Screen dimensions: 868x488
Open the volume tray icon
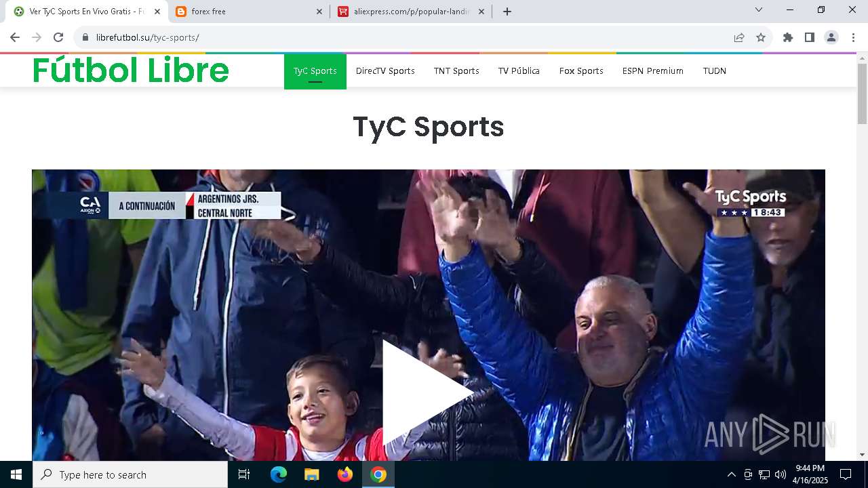click(x=780, y=474)
